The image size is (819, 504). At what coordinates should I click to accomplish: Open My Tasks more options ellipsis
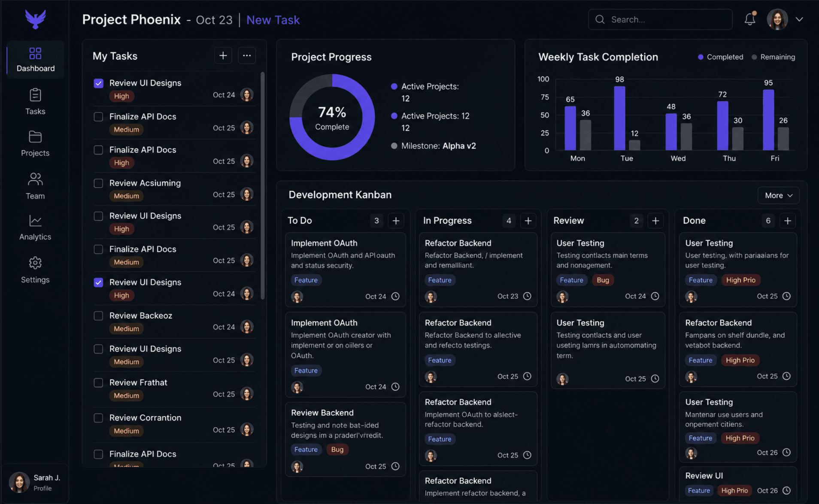(247, 55)
